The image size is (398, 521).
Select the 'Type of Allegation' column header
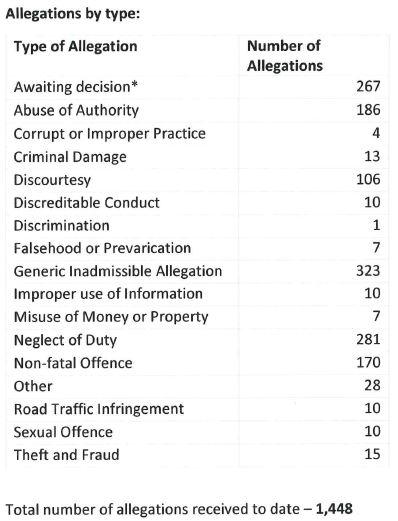(75, 47)
